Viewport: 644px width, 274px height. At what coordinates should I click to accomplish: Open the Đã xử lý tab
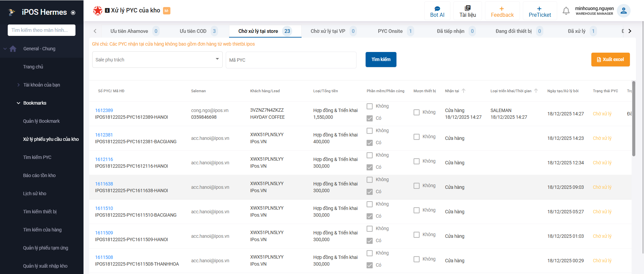[582, 31]
